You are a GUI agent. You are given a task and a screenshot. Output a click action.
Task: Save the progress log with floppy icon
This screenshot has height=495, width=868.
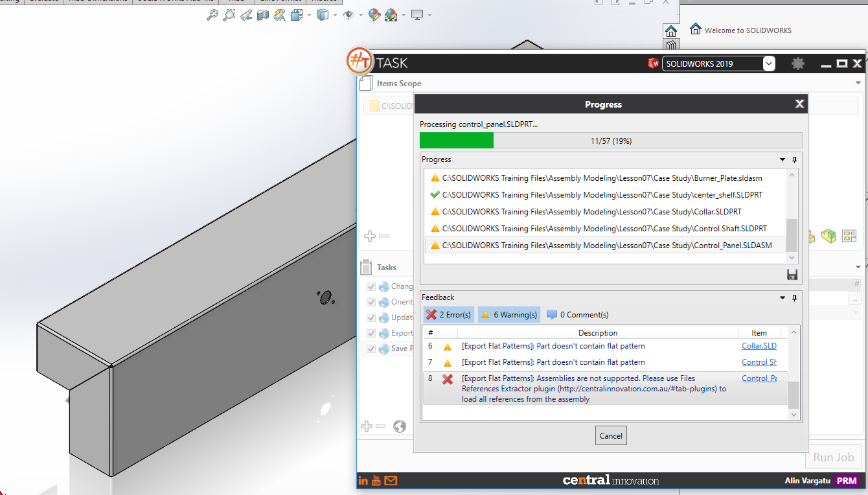(x=792, y=275)
